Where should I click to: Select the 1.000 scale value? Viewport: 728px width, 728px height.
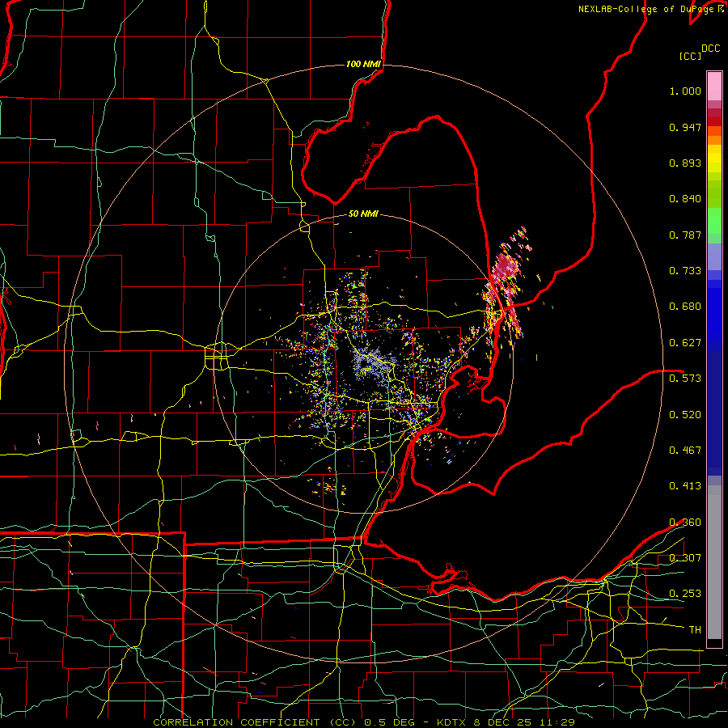[x=685, y=91]
